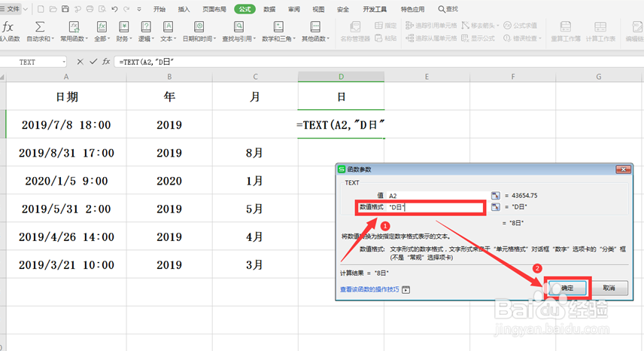Image resolution: width=644 pixels, height=351 pixels.
Task: Switch to the 插入 tab
Action: point(184,9)
